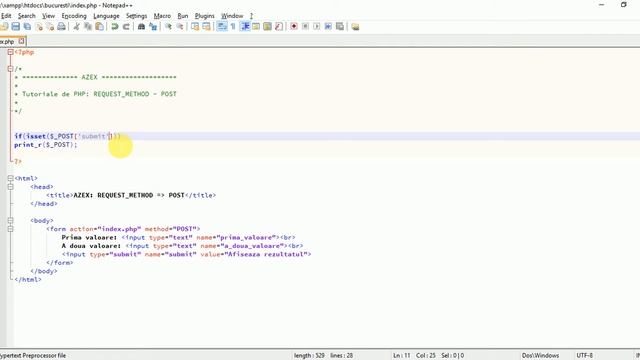This screenshot has height=360, width=640.
Task: Click the Close document toolbar icon
Action: pyautogui.click(x=39, y=27)
